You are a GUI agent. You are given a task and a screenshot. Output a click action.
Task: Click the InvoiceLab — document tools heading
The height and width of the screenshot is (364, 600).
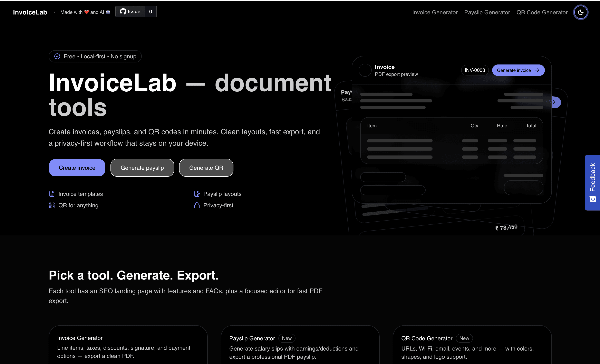point(190,95)
